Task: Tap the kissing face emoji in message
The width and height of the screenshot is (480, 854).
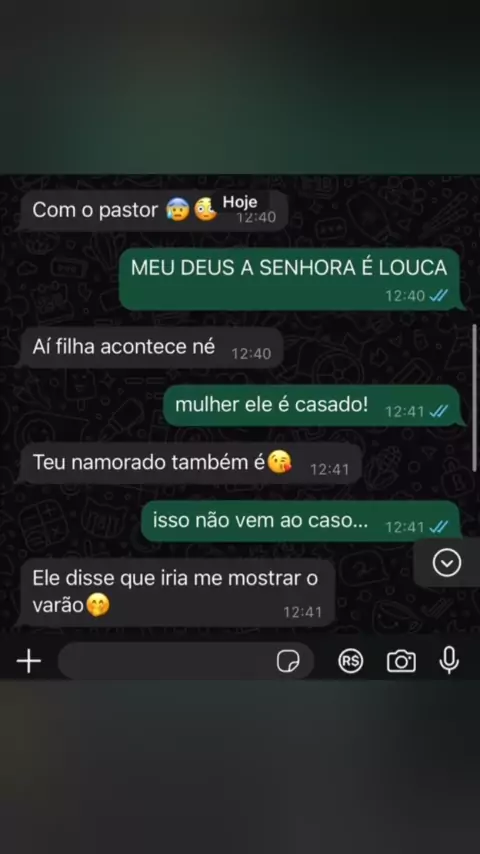Action: point(280,462)
